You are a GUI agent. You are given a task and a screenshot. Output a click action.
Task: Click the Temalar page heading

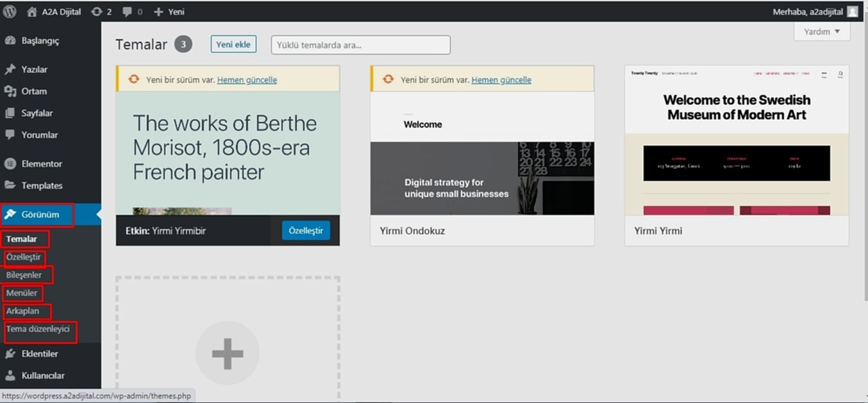[x=141, y=44]
